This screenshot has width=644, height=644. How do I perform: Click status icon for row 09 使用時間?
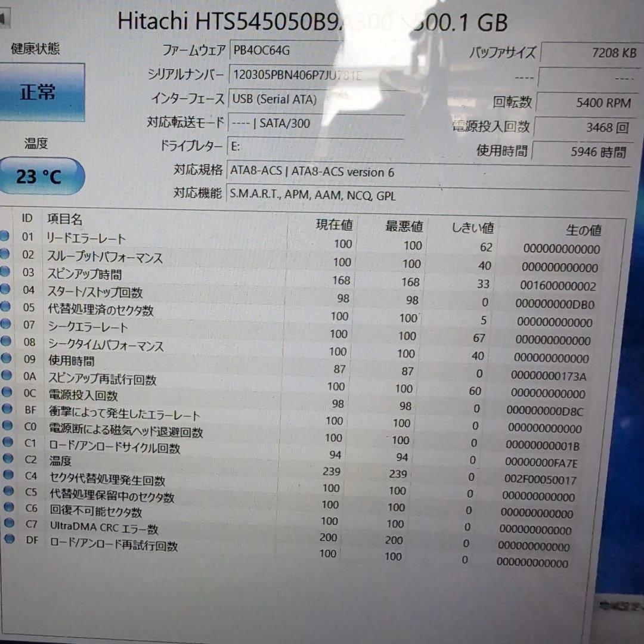coord(6,358)
